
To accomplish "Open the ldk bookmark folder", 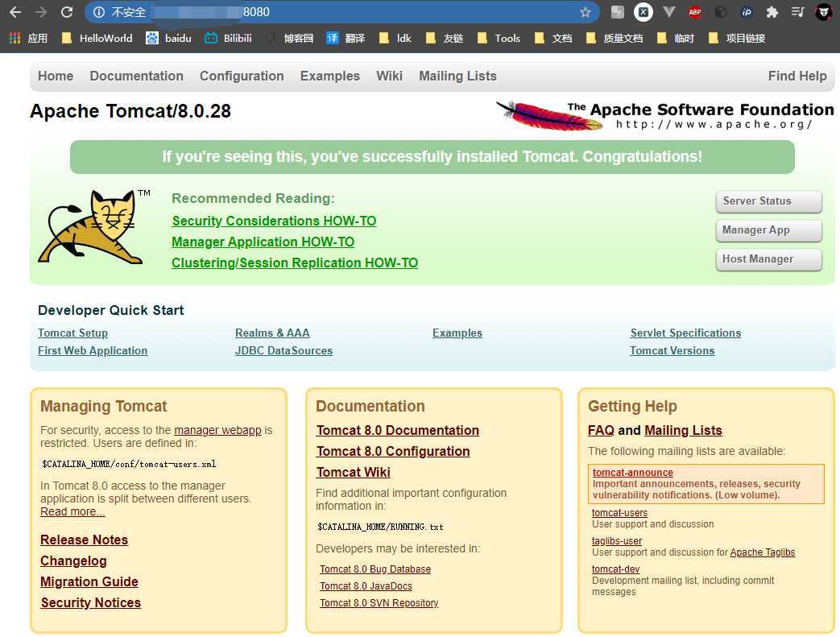I will coord(395,38).
